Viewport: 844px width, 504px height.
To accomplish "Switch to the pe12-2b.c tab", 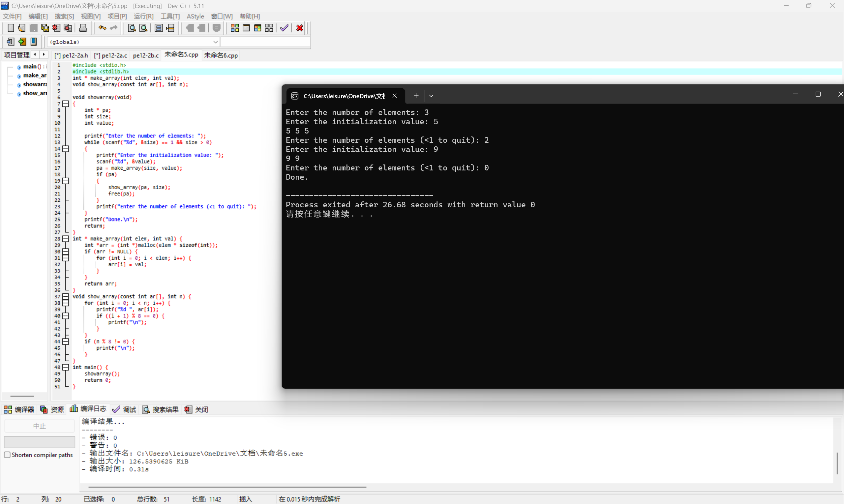I will pyautogui.click(x=146, y=55).
